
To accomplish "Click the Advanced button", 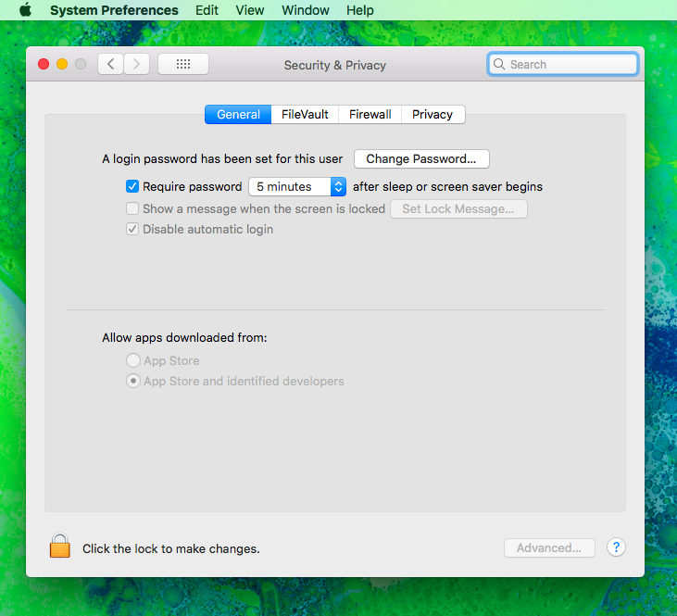I will (549, 547).
